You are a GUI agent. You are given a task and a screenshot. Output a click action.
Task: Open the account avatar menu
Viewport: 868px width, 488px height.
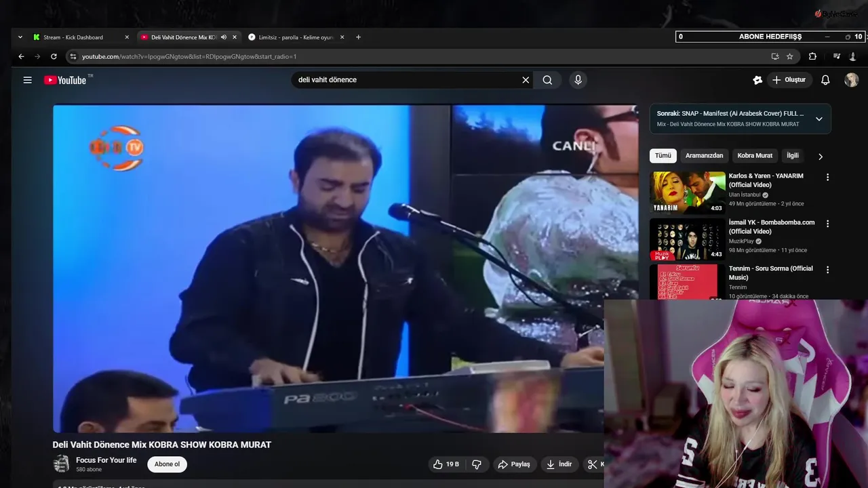pos(851,80)
